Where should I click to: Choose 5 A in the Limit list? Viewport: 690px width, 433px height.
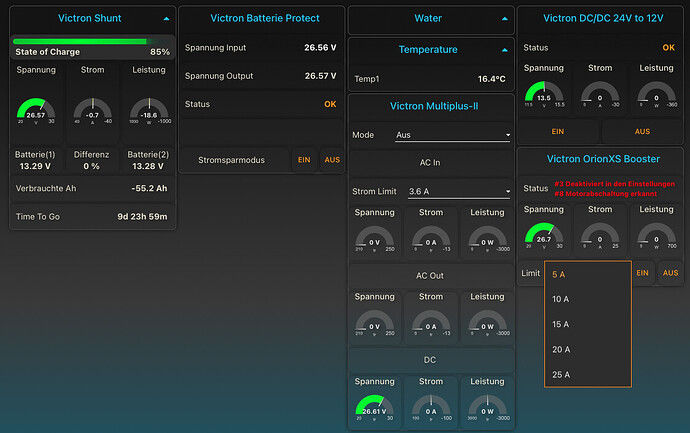pyautogui.click(x=588, y=275)
